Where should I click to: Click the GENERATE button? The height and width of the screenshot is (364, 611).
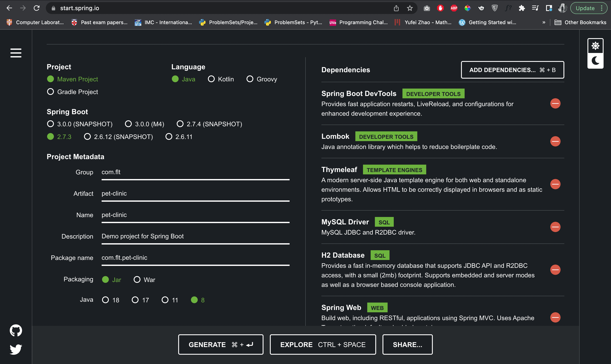click(220, 344)
